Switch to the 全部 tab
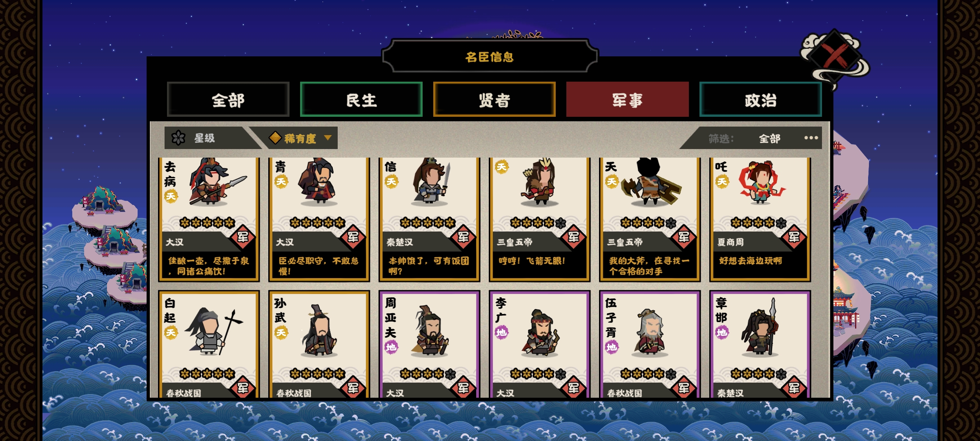Viewport: 980px width, 441px height. 228,100
